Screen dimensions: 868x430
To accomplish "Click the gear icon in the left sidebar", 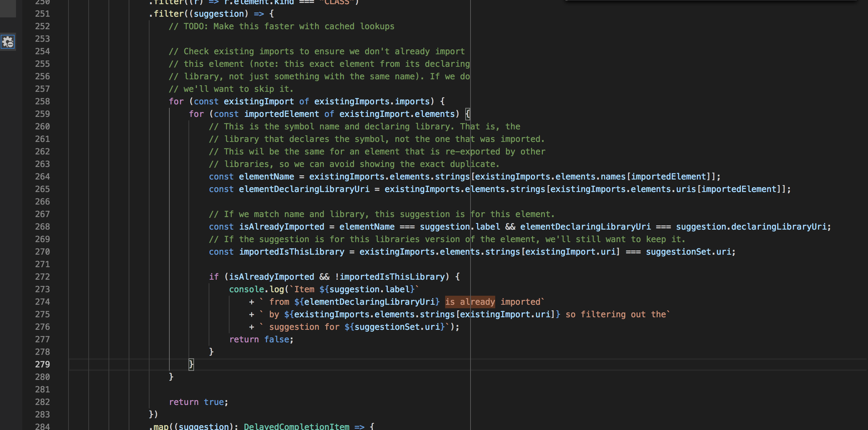I will [8, 42].
